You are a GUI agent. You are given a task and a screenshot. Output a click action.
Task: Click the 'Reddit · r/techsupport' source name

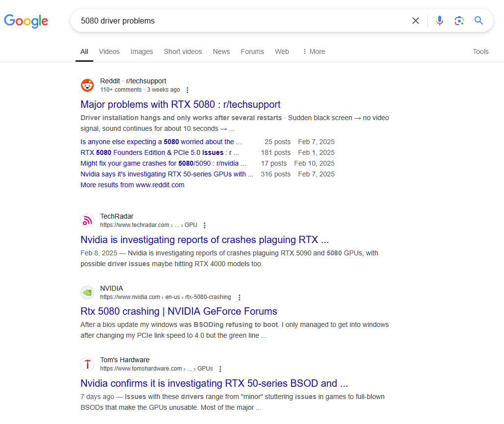133,81
